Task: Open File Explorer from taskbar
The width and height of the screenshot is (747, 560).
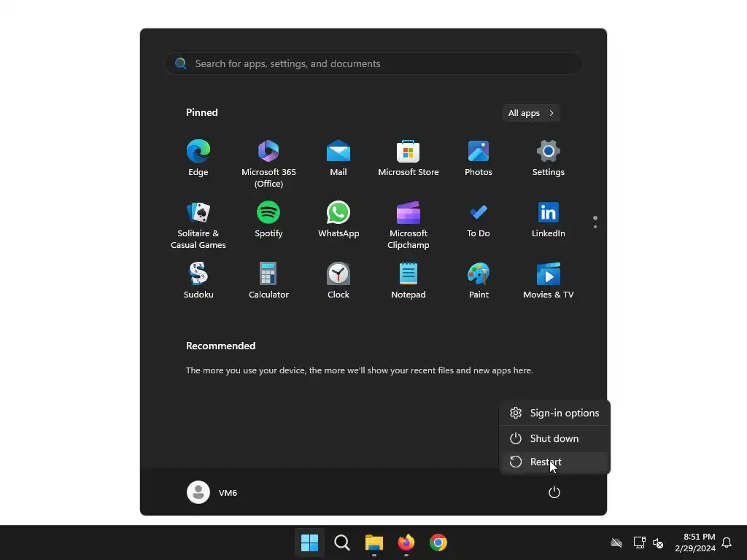Action: coord(374,542)
